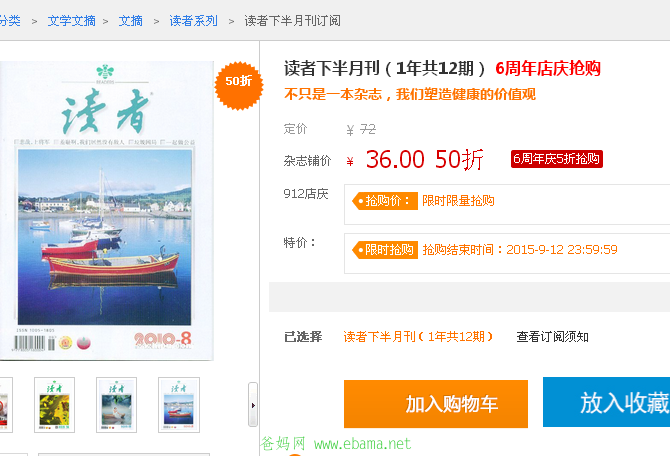Select the red boat cover thumbnail
This screenshot has width=670, height=456.
pyautogui.click(x=179, y=405)
